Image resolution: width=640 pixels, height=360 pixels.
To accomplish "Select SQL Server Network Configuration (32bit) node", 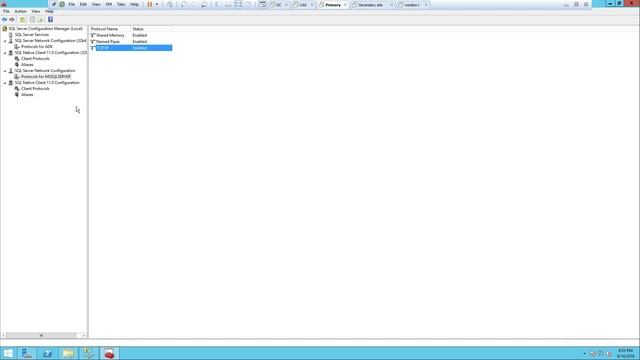I will tap(50, 41).
